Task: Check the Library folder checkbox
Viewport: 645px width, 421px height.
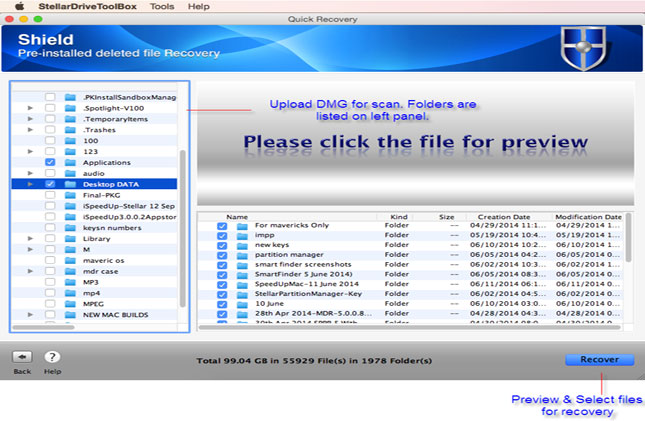Action: click(50, 238)
